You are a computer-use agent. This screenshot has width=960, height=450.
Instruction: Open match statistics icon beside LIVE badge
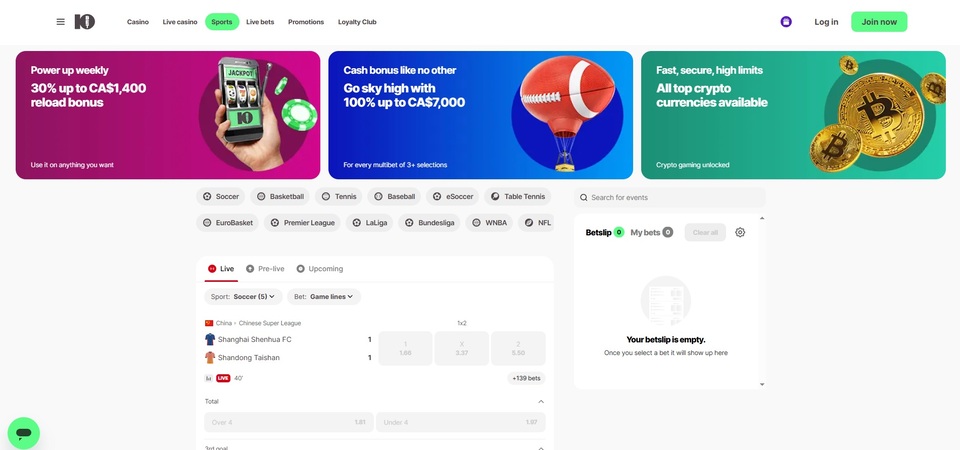[x=209, y=378]
